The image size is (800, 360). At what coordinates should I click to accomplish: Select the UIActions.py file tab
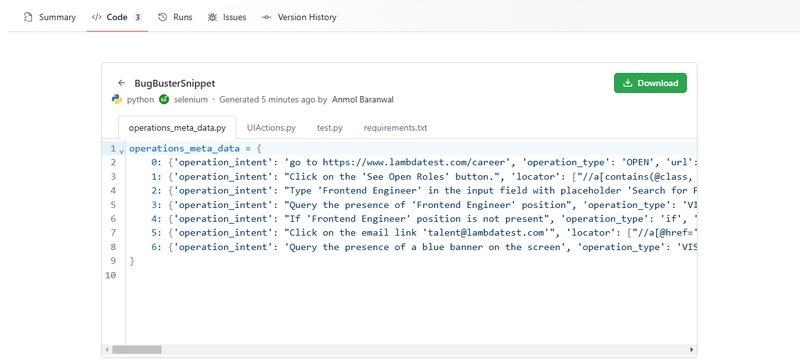coord(271,128)
